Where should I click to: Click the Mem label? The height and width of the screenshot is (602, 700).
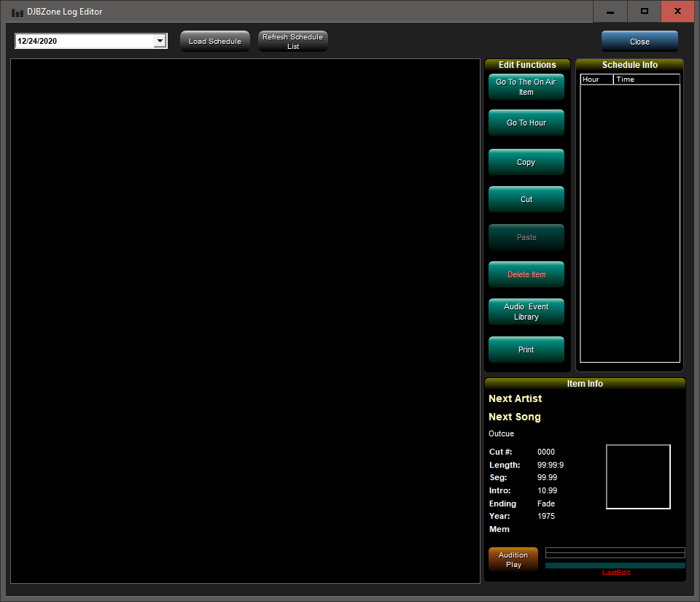click(499, 529)
